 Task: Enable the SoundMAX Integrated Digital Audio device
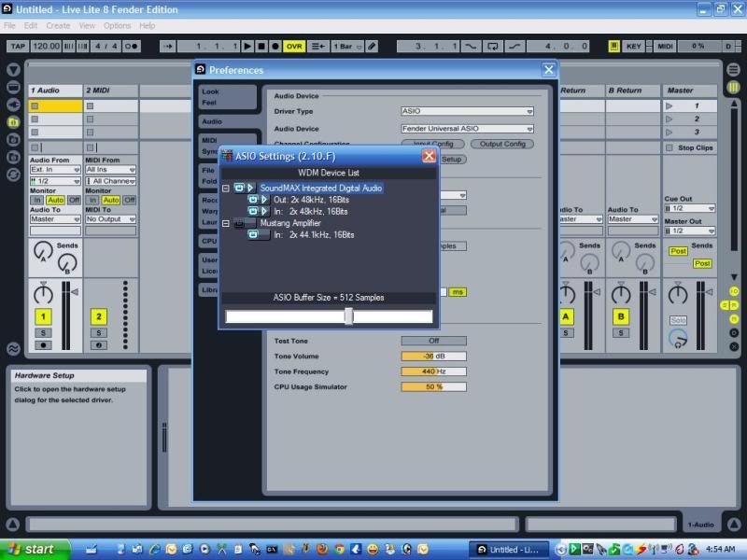240,189
